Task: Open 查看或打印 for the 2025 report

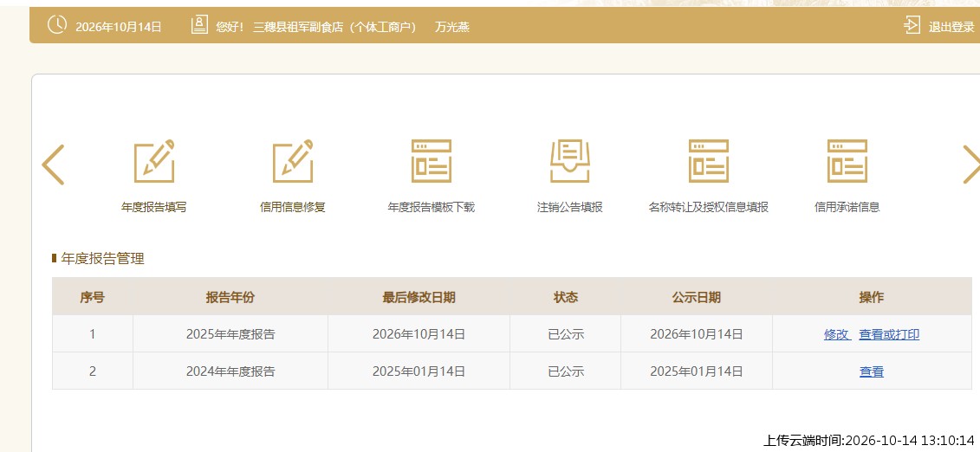Action: [889, 334]
